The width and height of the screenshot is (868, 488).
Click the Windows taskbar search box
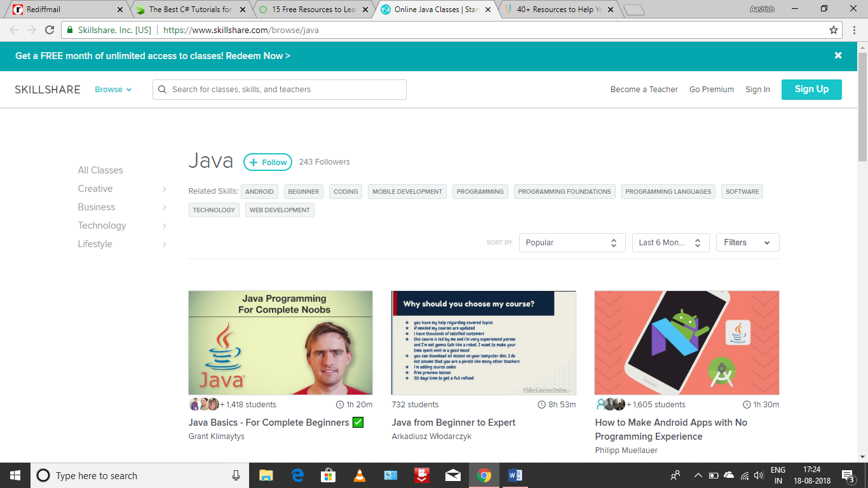click(x=139, y=475)
